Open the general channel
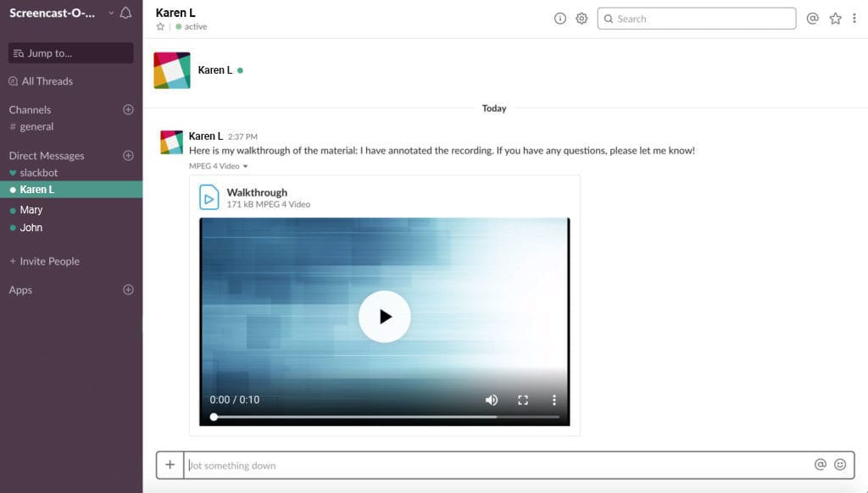 pos(32,127)
